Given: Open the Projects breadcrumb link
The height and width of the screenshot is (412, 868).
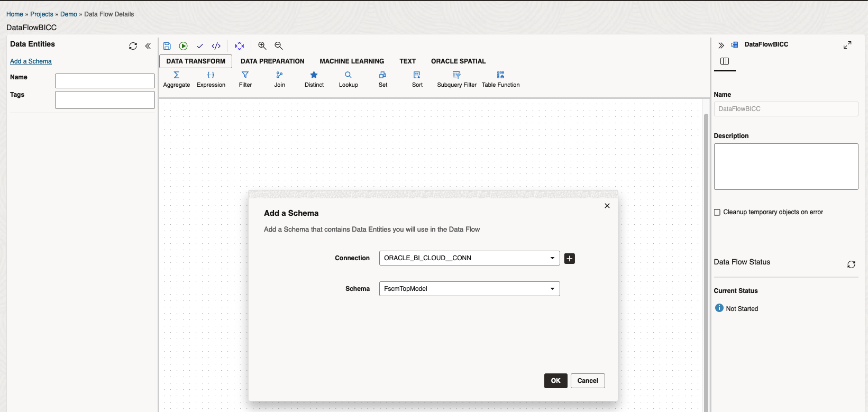Looking at the screenshot, I should (42, 14).
